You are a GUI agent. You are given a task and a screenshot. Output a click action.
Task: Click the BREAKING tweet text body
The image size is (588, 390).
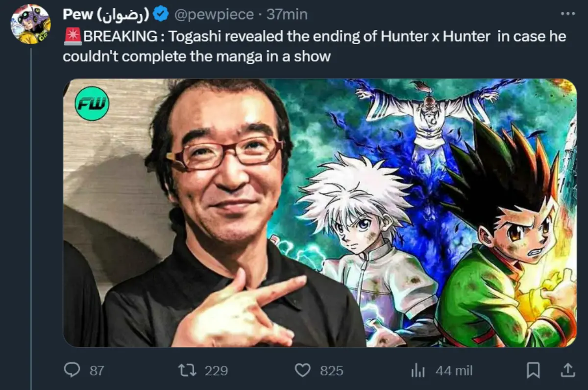pyautogui.click(x=314, y=46)
